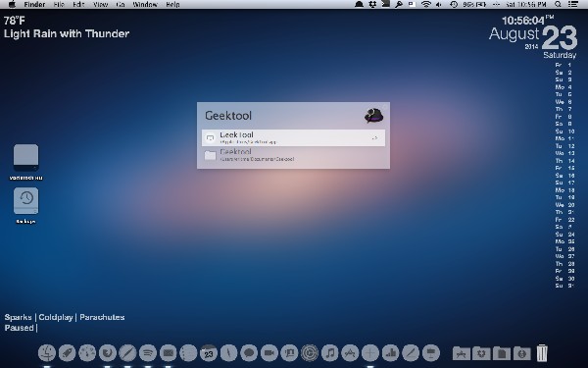Select the Geektool folder result in Alfred
The image size is (588, 368).
[293, 155]
